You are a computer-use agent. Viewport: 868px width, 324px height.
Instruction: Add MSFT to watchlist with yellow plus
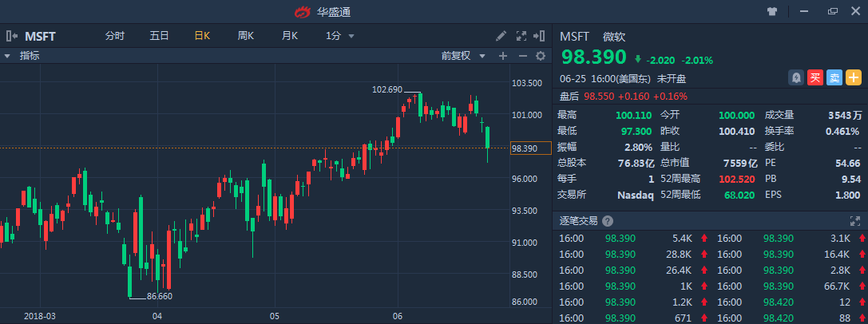(853, 78)
